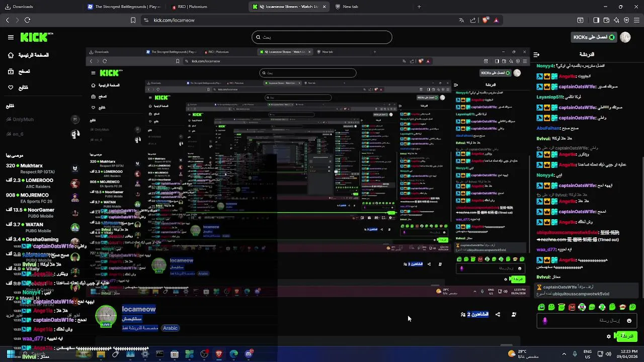Click username Layanlop511 in chat
644x362 pixels.
point(550,97)
